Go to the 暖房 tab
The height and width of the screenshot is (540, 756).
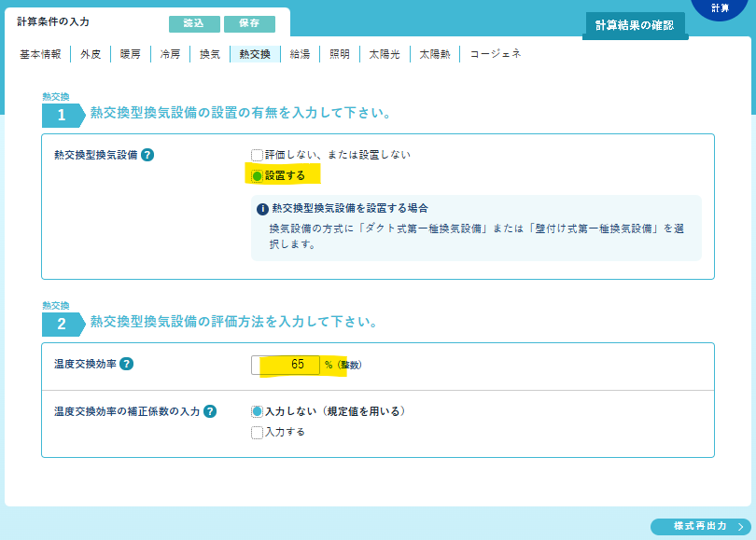(131, 54)
